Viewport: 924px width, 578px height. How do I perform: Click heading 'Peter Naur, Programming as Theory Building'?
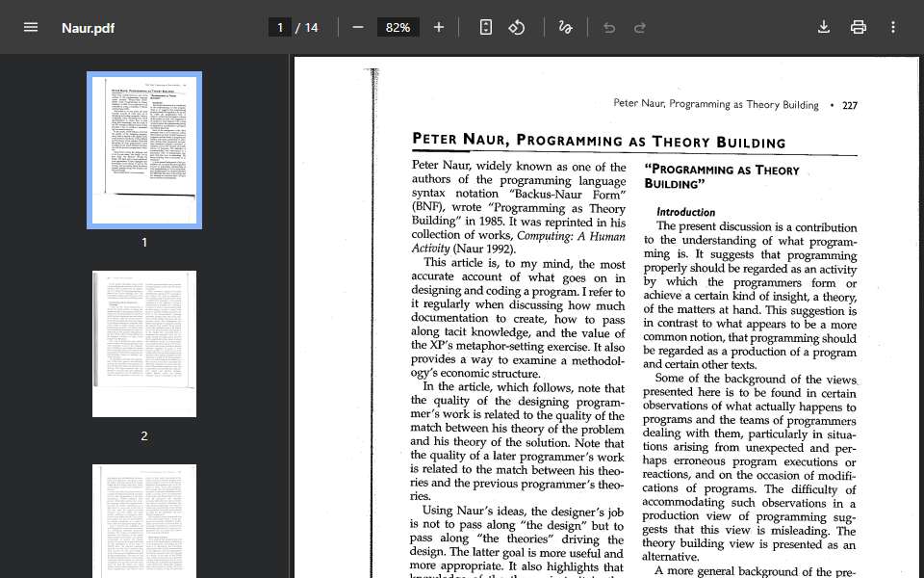click(x=599, y=141)
